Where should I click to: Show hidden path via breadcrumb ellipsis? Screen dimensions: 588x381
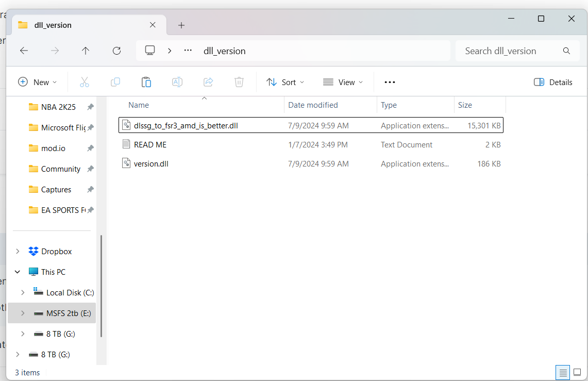[188, 50]
